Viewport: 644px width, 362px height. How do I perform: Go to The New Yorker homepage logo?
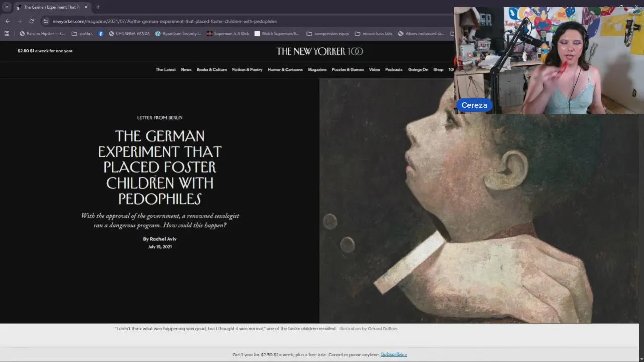click(319, 51)
